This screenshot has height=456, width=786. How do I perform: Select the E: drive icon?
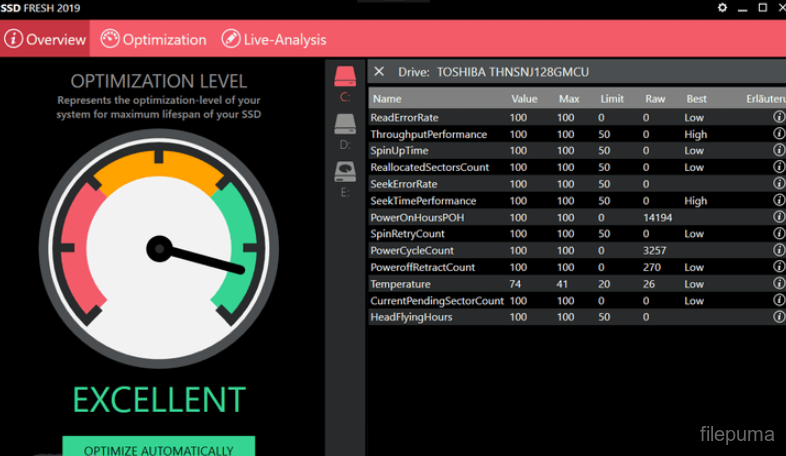pos(345,172)
